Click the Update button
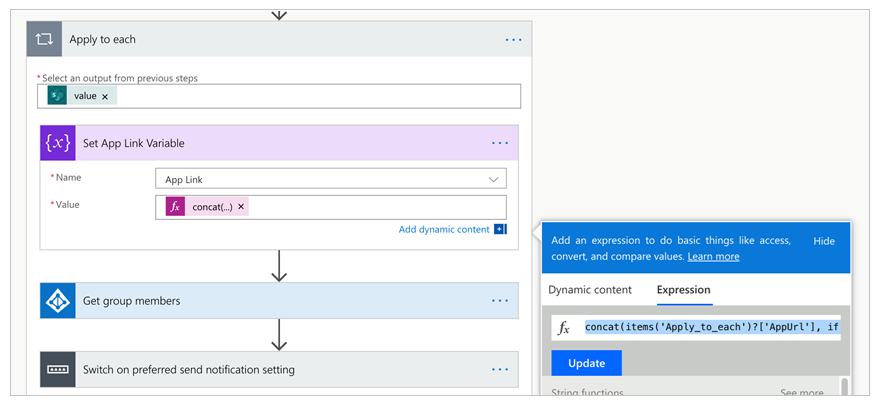The height and width of the screenshot is (408, 881). click(x=586, y=362)
